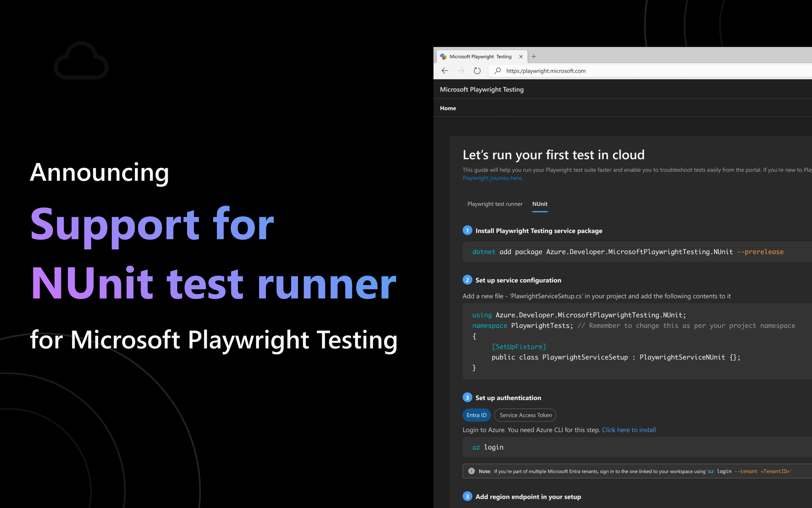The width and height of the screenshot is (812, 508).
Task: Click the '--prerelease' flag text
Action: click(x=760, y=252)
